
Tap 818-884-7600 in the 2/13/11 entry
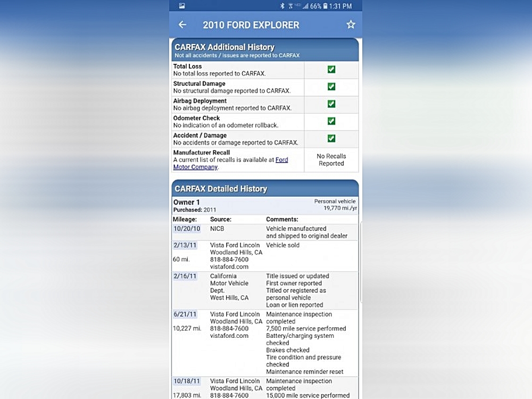pyautogui.click(x=229, y=260)
